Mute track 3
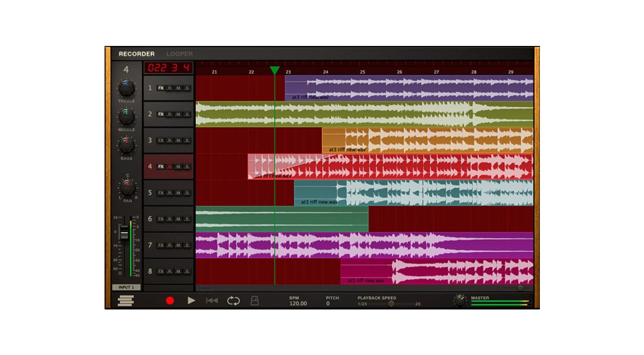The height and width of the screenshot is (355, 644). coord(178,141)
